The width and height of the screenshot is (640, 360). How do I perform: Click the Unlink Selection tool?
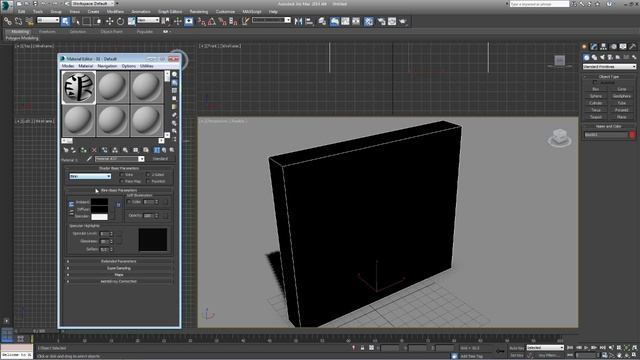[x=18, y=21]
